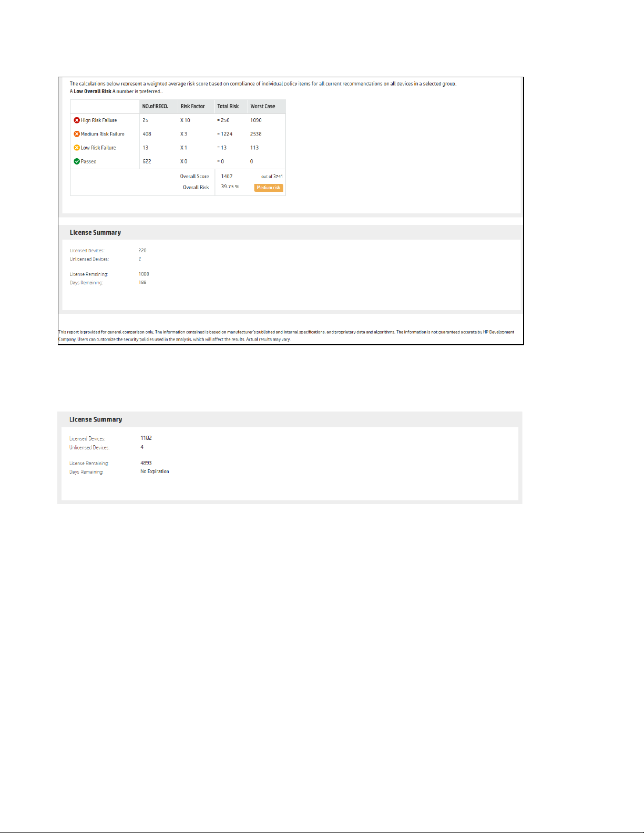
Task: Click the = 250 total risk cell
Action: (223, 120)
